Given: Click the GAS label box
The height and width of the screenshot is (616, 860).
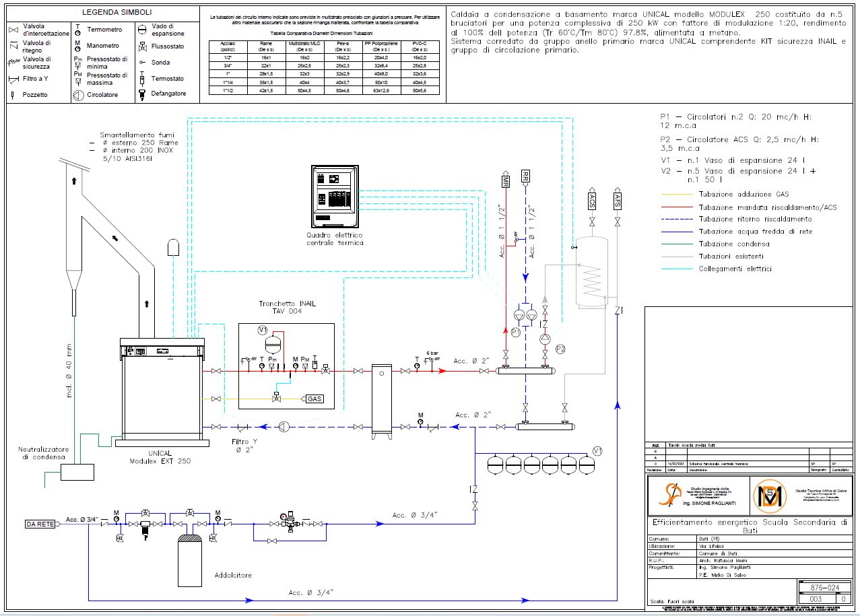Looking at the screenshot, I should [x=315, y=399].
